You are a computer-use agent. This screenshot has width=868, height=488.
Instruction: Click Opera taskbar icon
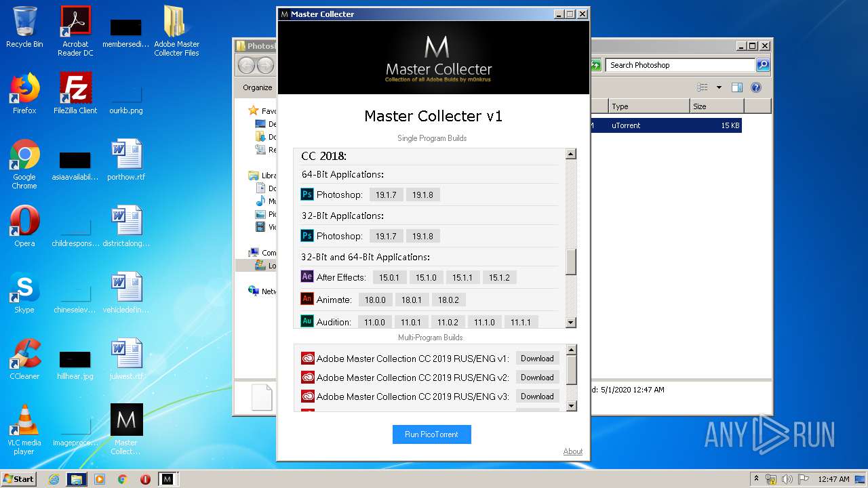pos(145,479)
